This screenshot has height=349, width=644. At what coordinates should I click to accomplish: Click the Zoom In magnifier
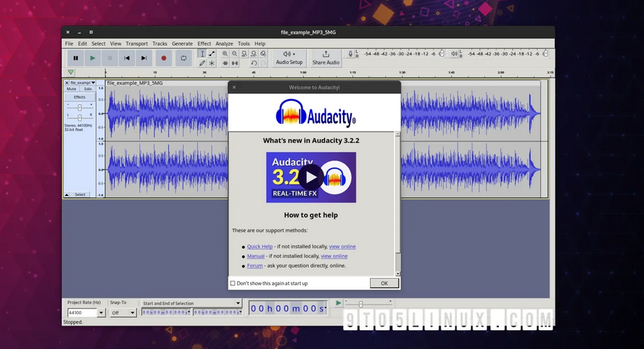(225, 54)
